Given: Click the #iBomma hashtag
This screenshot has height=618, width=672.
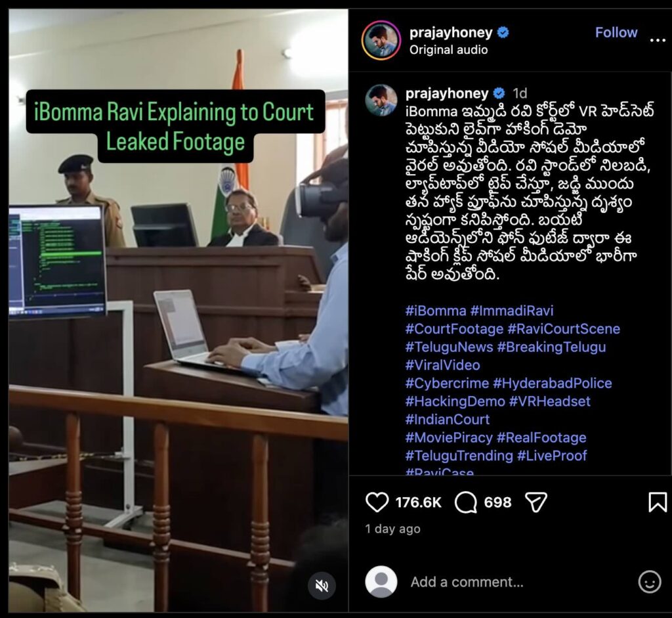Looking at the screenshot, I should 436,311.
